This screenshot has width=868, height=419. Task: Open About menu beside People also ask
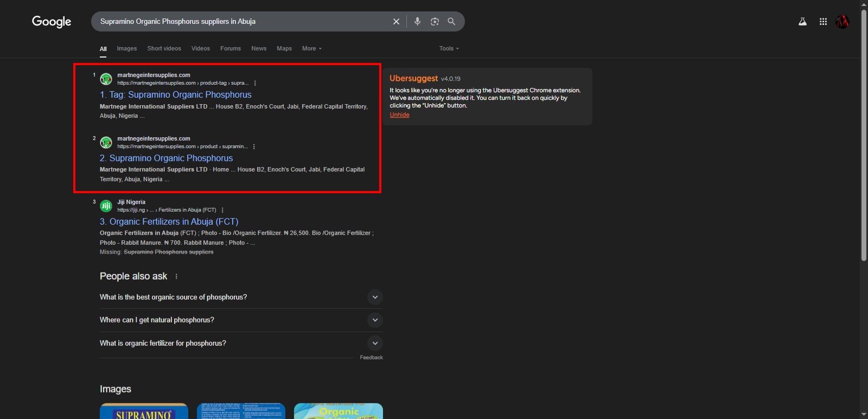(176, 276)
